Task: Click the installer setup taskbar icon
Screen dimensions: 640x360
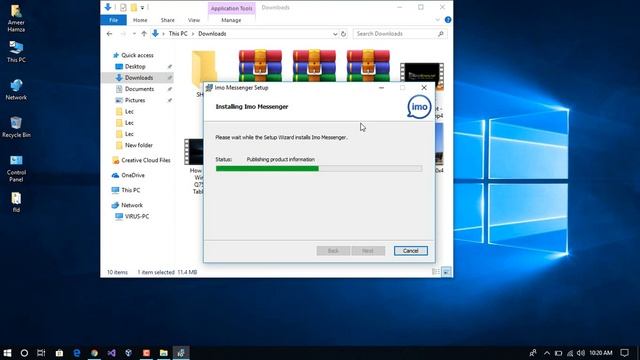Action: coord(181,353)
